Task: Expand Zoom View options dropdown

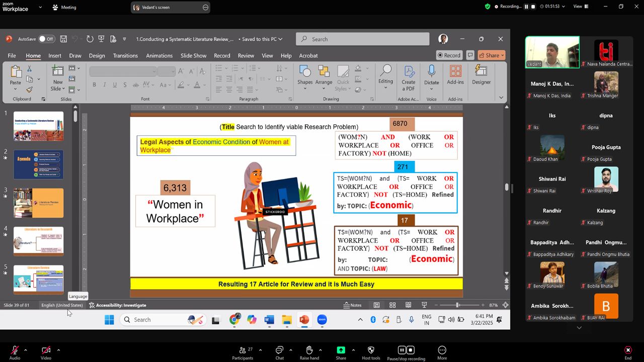Action: point(581,7)
